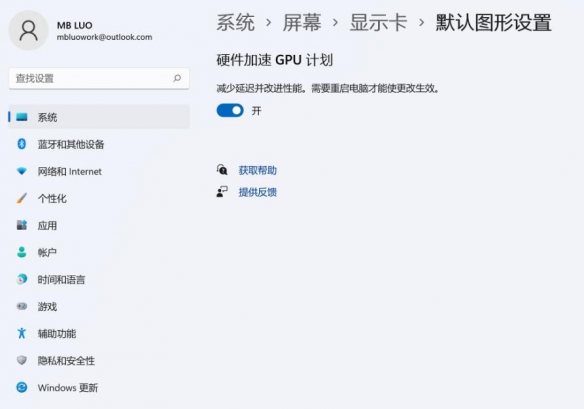
Task: Open the 获取帮助 link
Action: 257,171
